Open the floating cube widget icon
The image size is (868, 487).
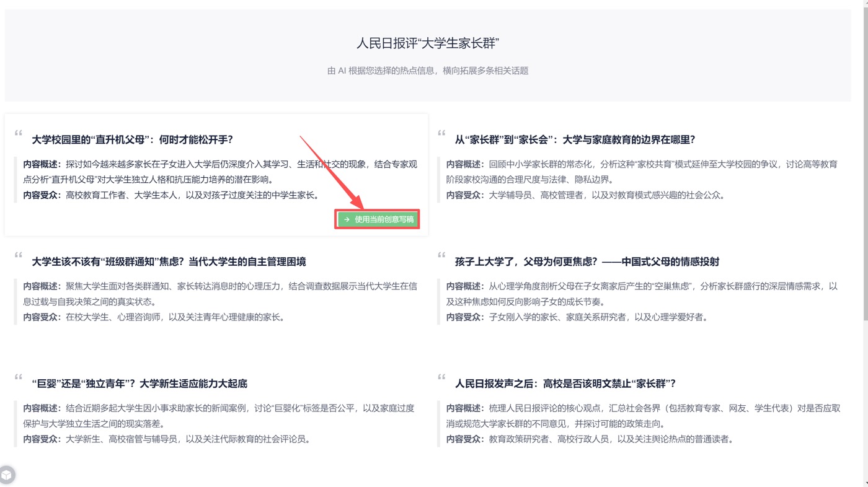point(7,475)
